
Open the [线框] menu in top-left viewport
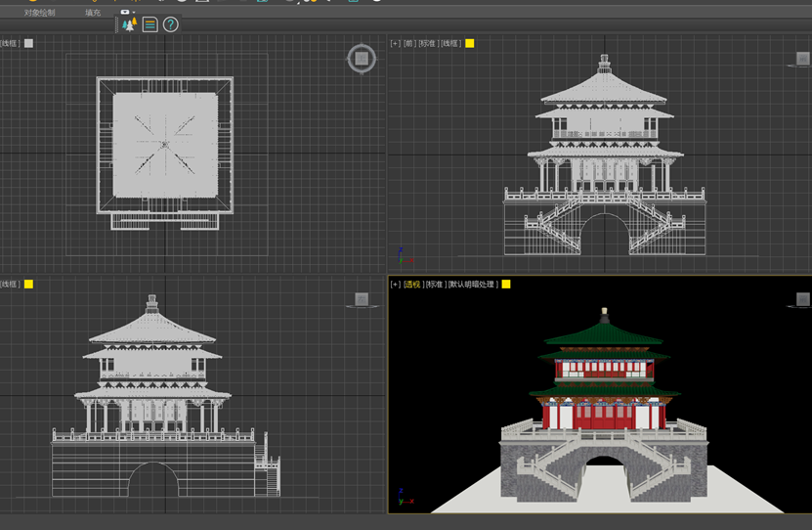coord(10,44)
